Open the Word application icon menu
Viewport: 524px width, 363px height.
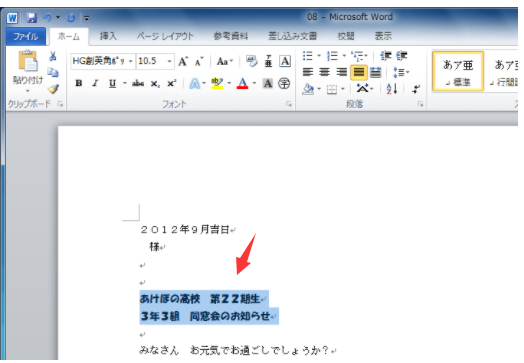(12, 18)
